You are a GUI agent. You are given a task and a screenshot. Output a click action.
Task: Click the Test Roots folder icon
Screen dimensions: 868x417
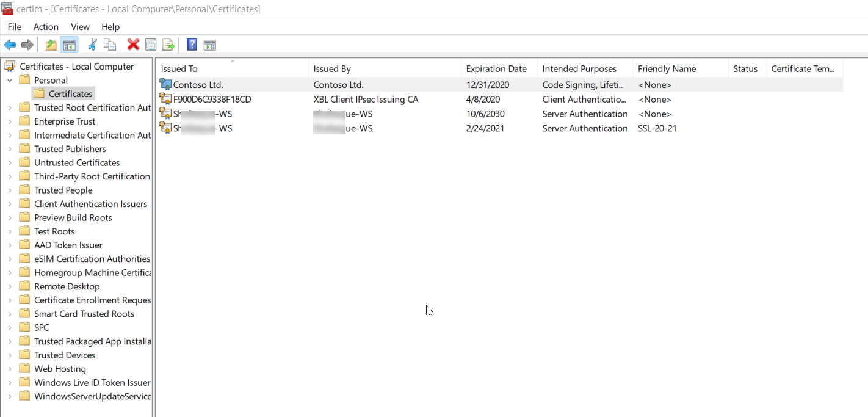24,231
